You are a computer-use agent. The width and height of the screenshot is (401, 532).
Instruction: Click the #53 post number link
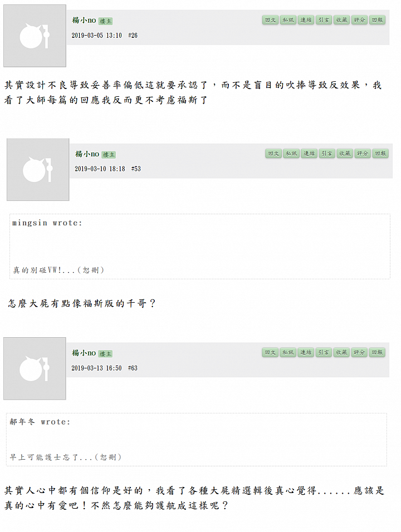pyautogui.click(x=136, y=169)
